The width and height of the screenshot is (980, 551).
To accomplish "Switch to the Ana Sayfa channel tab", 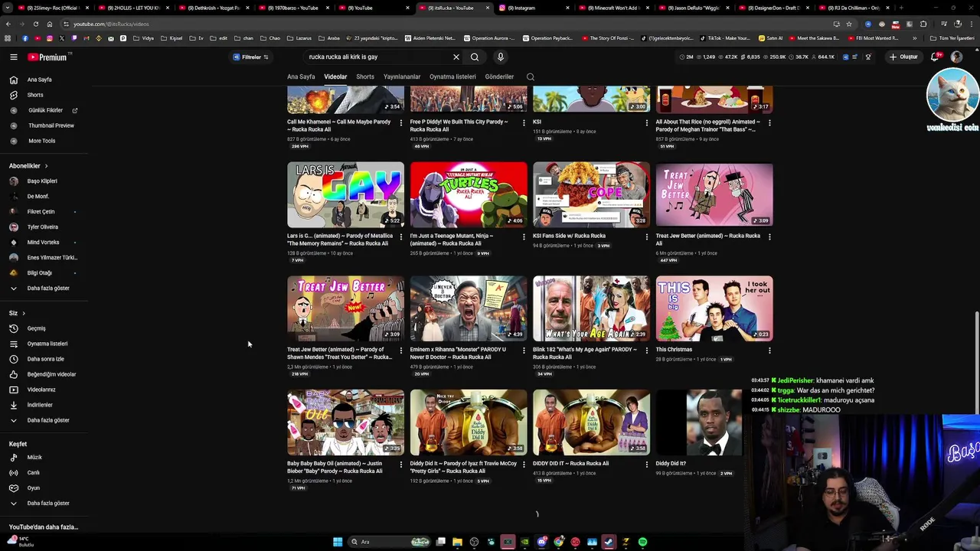I will (x=301, y=77).
